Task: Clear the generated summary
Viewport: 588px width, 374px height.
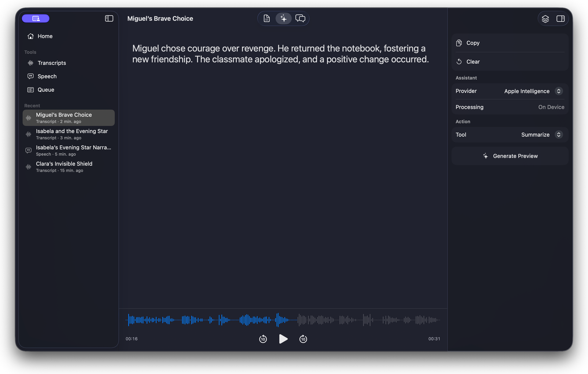Action: [x=510, y=62]
